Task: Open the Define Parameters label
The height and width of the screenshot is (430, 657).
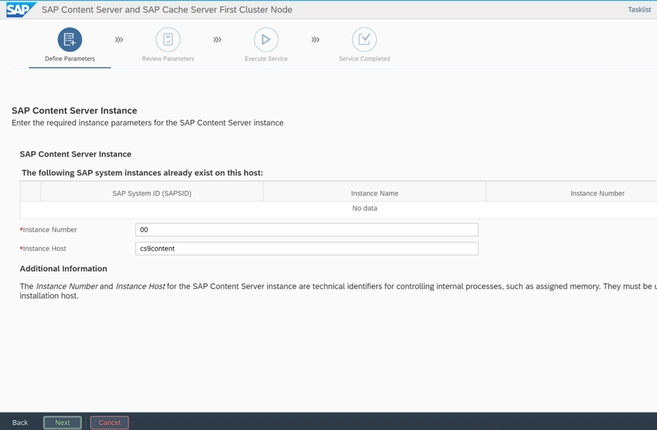Action: [x=70, y=59]
